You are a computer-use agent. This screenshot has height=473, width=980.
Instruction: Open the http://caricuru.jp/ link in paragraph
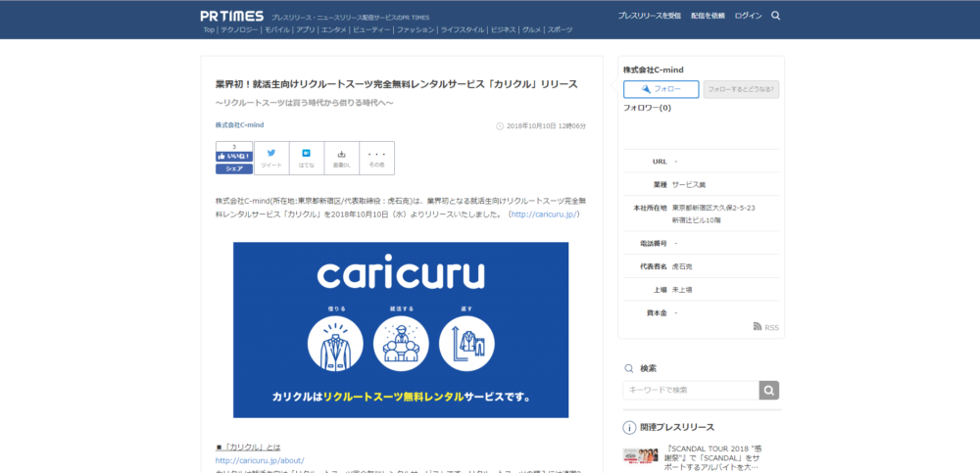click(544, 214)
